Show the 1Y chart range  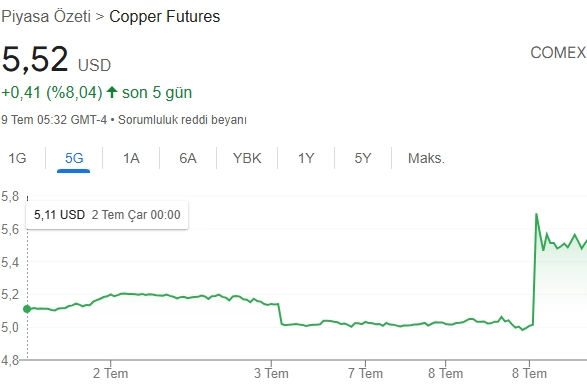point(306,158)
